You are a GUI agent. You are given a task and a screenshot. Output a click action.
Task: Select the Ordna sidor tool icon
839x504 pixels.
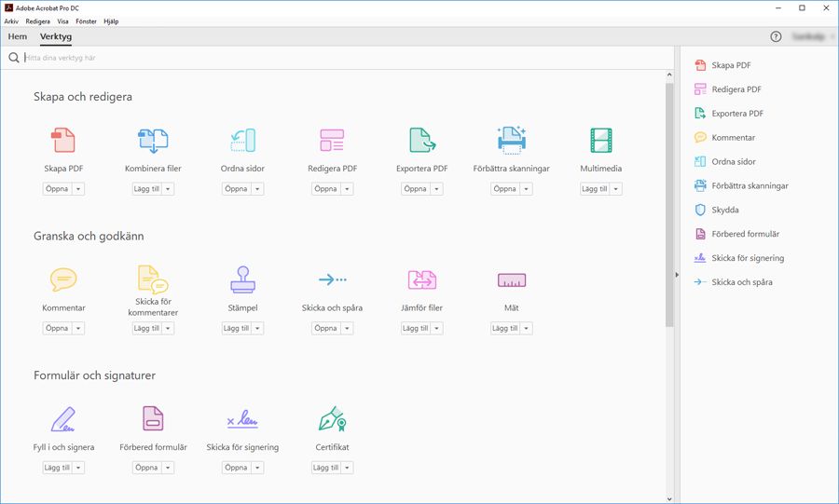coord(243,140)
